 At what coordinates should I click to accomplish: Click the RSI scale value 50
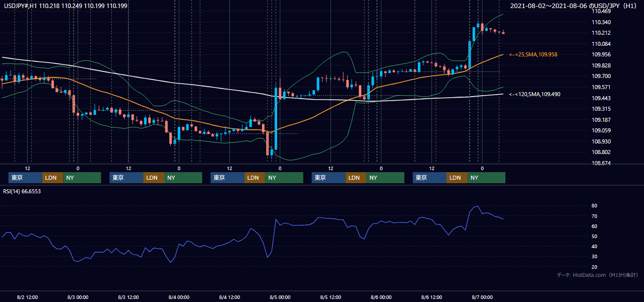click(x=595, y=236)
